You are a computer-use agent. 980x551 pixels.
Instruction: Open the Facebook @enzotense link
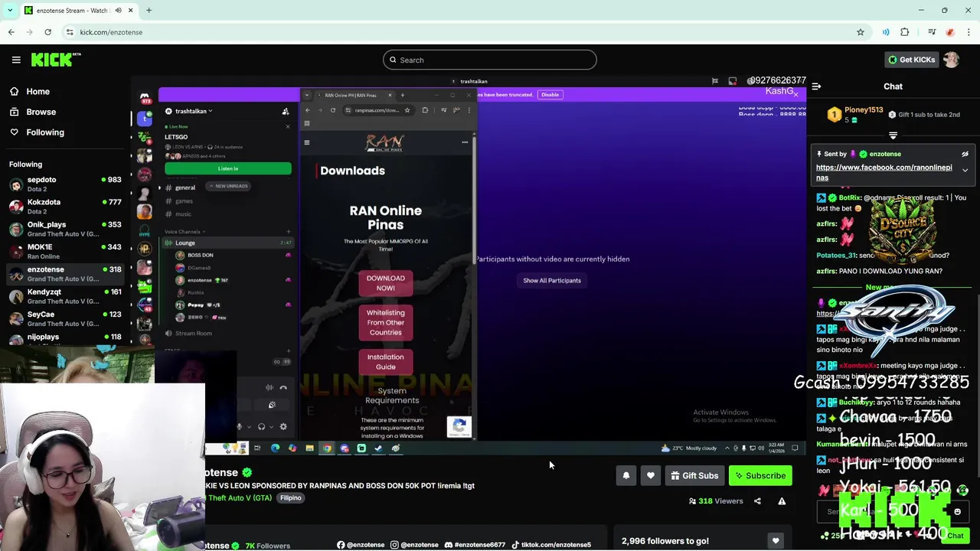click(x=361, y=545)
